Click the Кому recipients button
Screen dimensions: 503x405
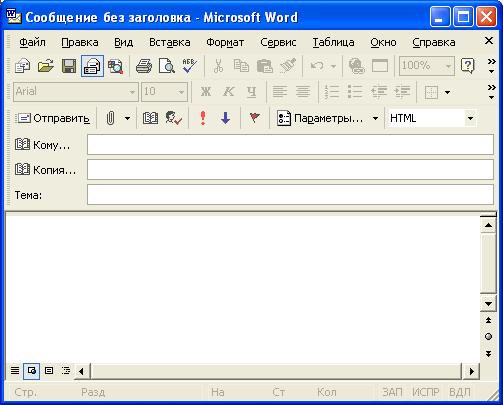point(43,145)
